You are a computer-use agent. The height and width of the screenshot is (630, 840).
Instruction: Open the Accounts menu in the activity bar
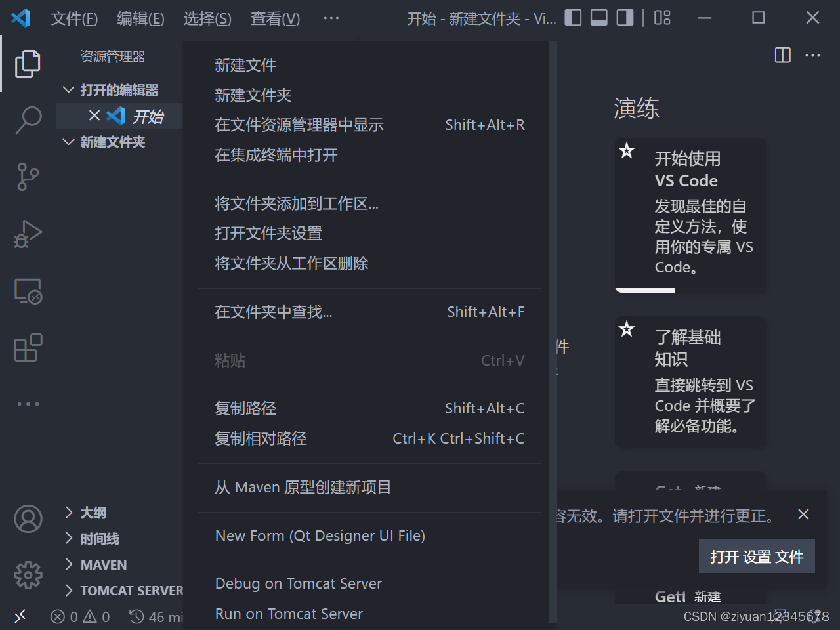click(28, 518)
